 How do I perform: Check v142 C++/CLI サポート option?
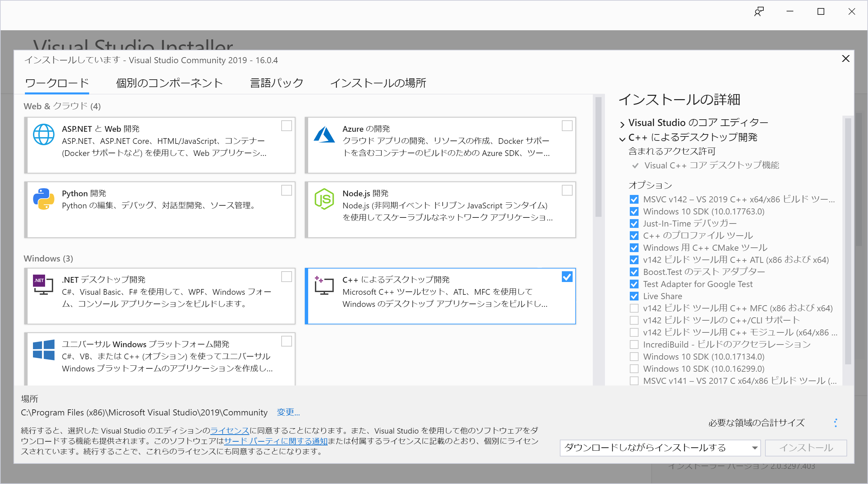[x=634, y=320]
